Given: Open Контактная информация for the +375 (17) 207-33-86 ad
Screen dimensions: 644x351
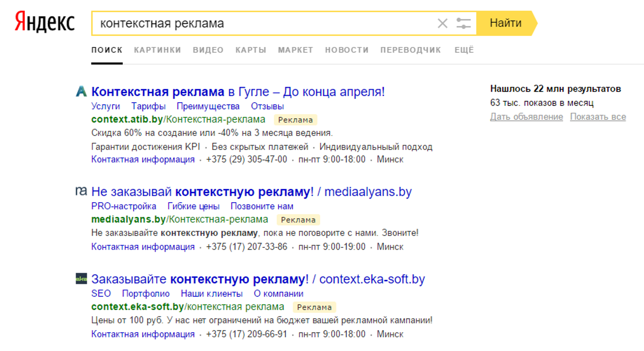Looking at the screenshot, I should [x=143, y=247].
